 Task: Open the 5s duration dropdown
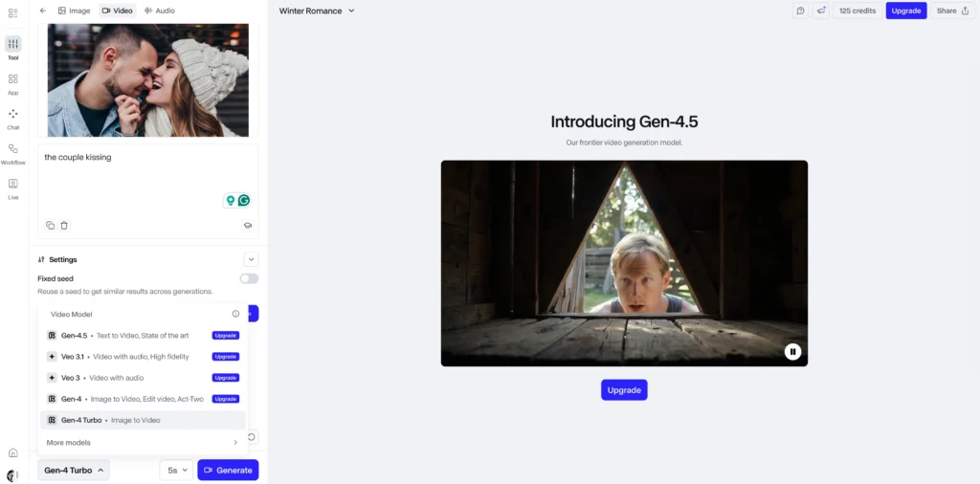tap(176, 470)
